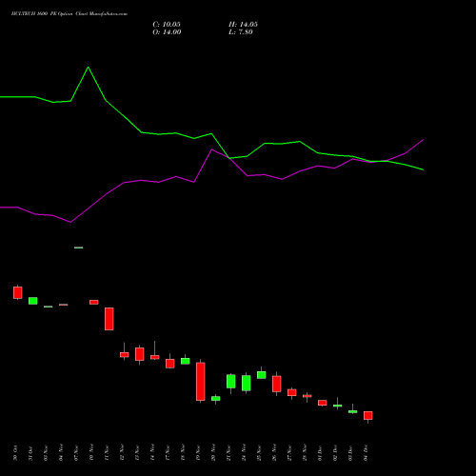The image size is (476, 476).
Task: Select the 03 Dec date label
Action: click(350, 453)
